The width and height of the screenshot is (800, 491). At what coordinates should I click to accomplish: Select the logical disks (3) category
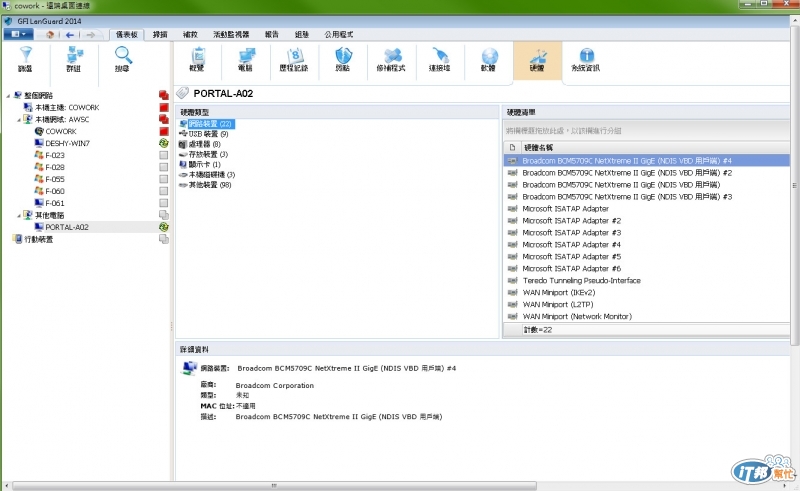tap(212, 175)
